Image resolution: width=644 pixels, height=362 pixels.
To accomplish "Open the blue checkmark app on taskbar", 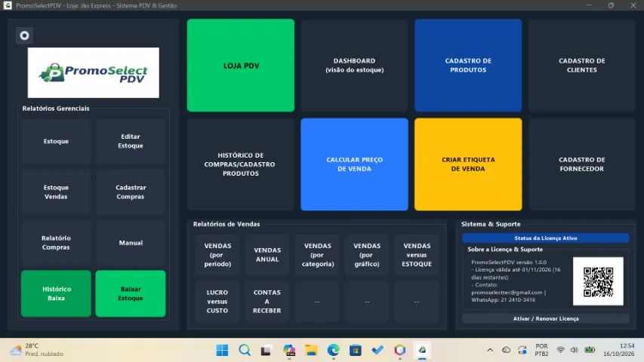I will [377, 350].
